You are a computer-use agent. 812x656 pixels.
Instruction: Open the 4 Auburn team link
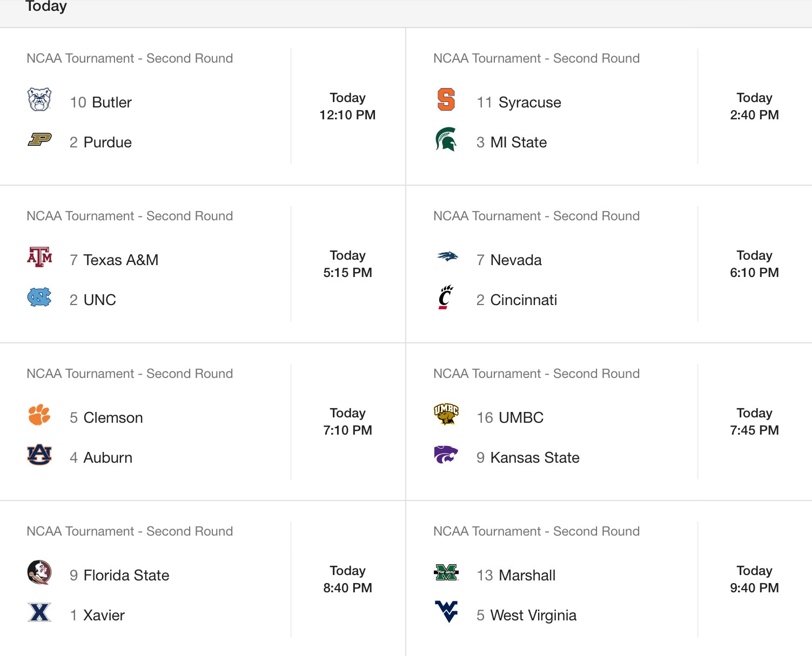[x=101, y=457]
